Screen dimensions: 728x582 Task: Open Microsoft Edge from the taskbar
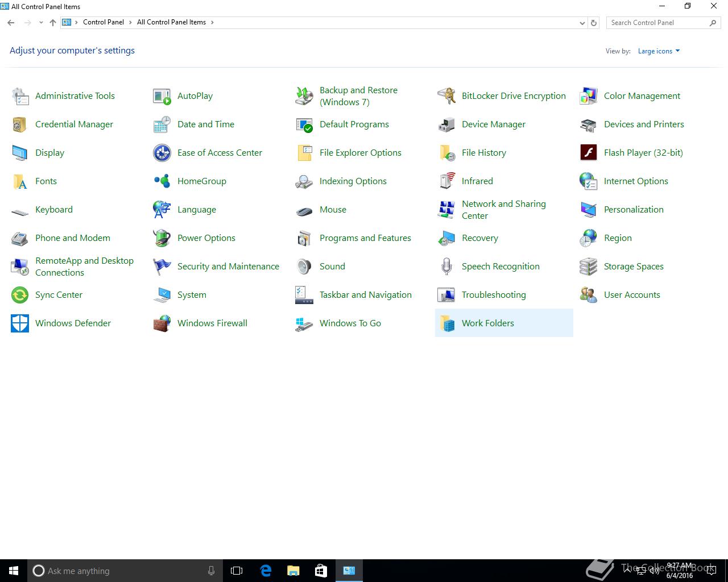(266, 571)
